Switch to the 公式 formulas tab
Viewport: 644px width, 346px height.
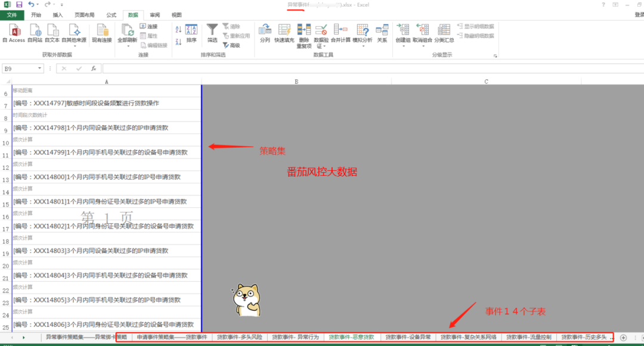point(112,15)
